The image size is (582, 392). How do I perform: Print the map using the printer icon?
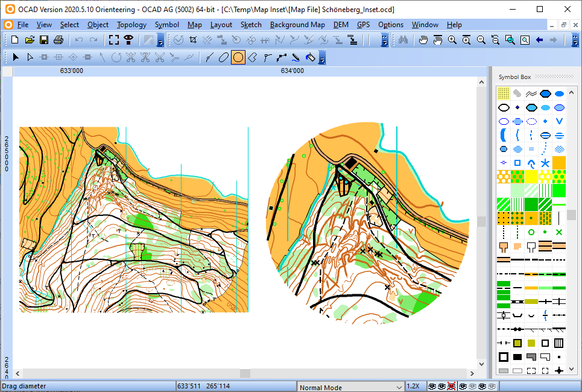point(59,40)
